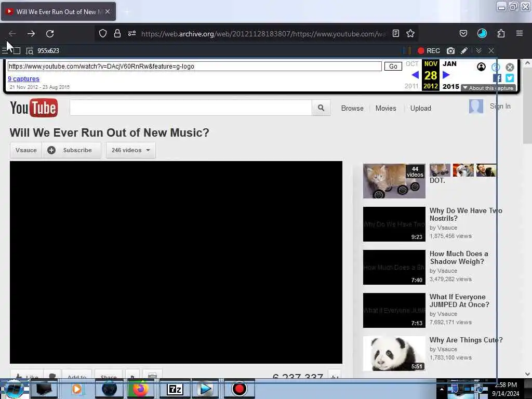Take a screenshot with the camera icon
The image size is (532, 399).
click(450, 50)
